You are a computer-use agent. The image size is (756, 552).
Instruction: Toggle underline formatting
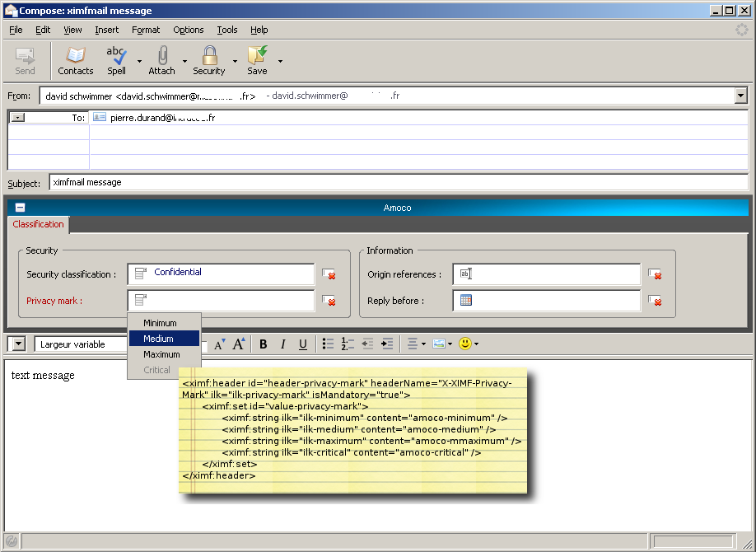[302, 344]
